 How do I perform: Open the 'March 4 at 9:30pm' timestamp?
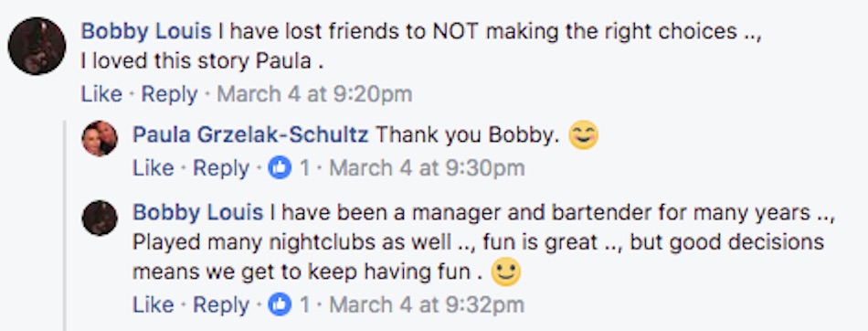click(427, 168)
